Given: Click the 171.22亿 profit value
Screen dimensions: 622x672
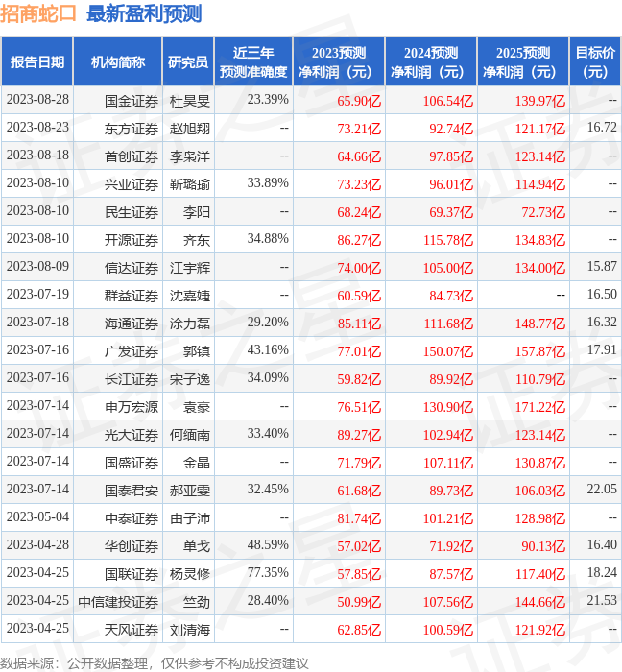Looking at the screenshot, I should tap(540, 408).
